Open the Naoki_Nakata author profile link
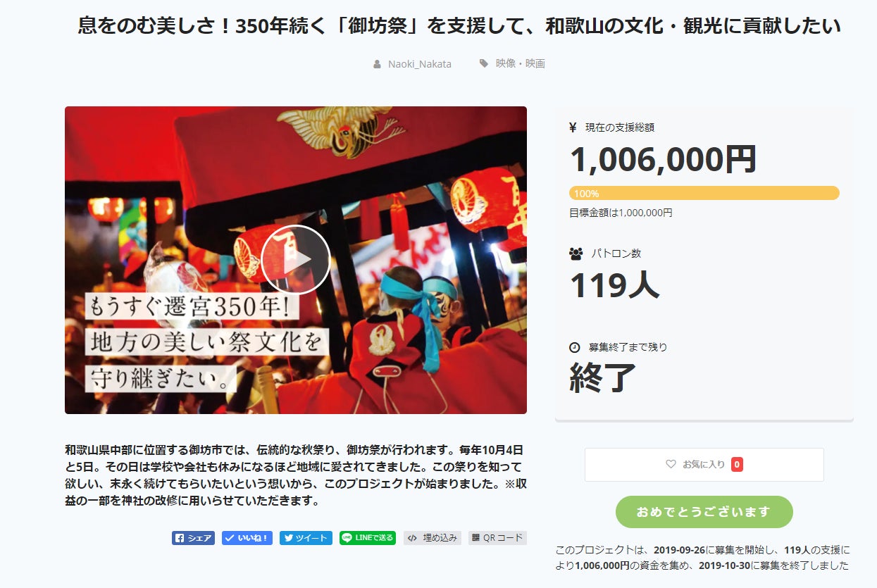This screenshot has width=877, height=588. click(x=420, y=64)
